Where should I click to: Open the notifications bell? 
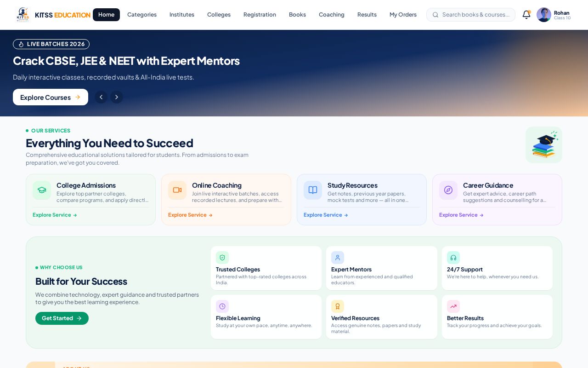click(x=526, y=15)
